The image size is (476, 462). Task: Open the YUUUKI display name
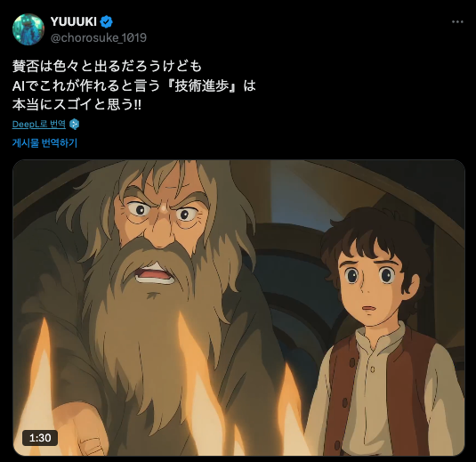click(74, 21)
